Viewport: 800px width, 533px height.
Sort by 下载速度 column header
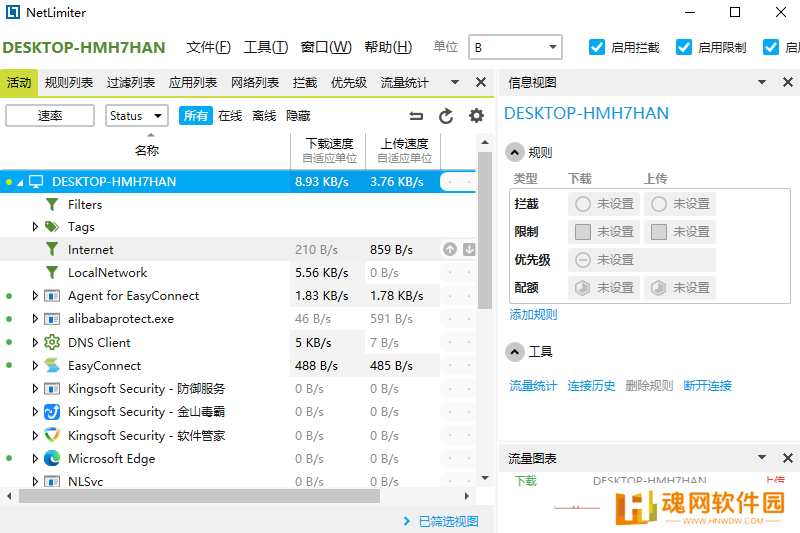[329, 150]
